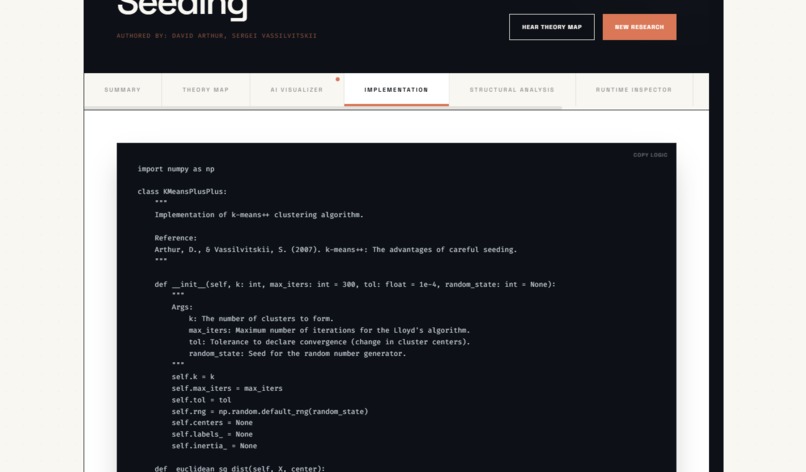Click the 'self.k = k' line

pos(193,376)
